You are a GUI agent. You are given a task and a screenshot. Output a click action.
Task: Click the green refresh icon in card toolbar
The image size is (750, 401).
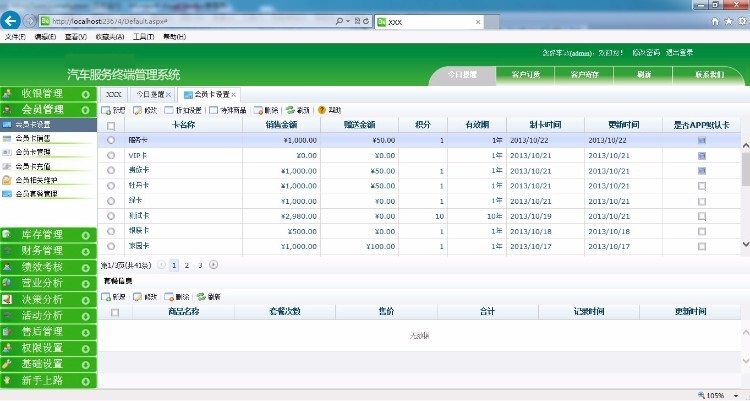[x=290, y=110]
